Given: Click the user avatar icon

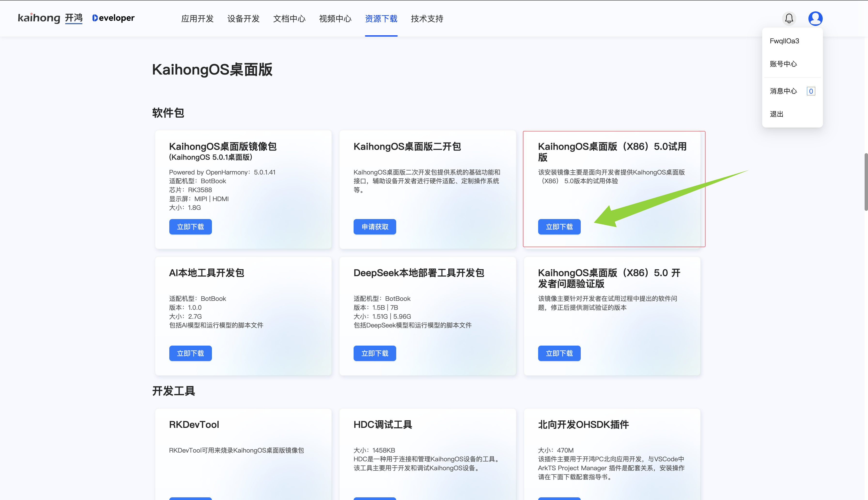Looking at the screenshot, I should [815, 18].
